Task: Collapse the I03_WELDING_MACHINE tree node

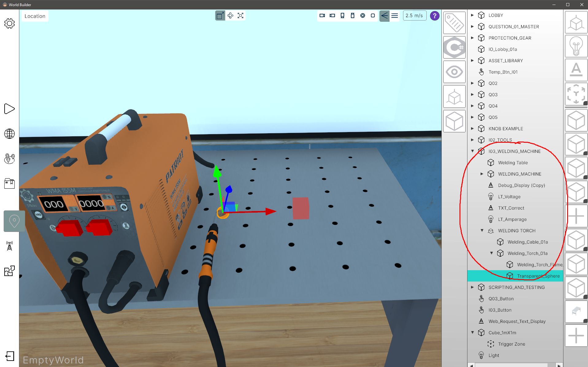Action: [472, 151]
